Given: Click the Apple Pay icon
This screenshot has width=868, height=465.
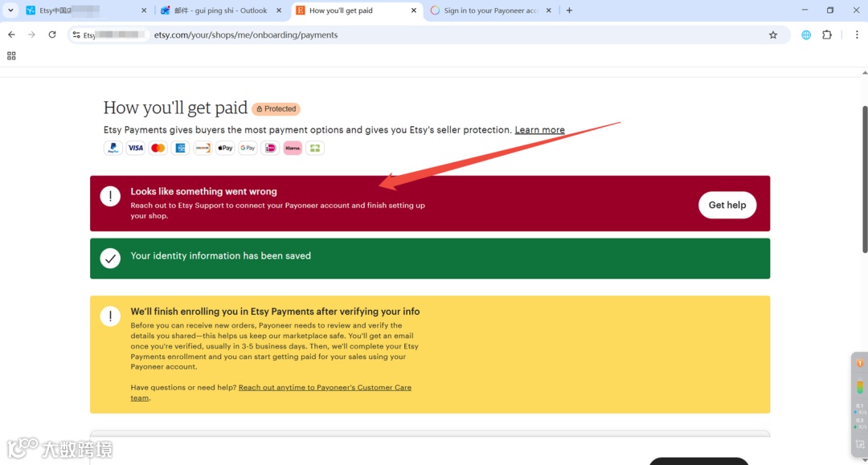Looking at the screenshot, I should [x=225, y=148].
